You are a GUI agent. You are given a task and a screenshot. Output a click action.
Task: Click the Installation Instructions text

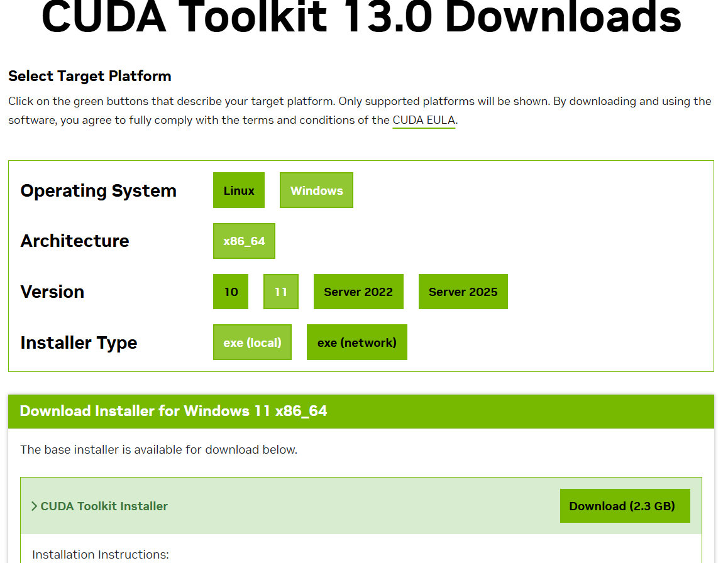coord(101,554)
